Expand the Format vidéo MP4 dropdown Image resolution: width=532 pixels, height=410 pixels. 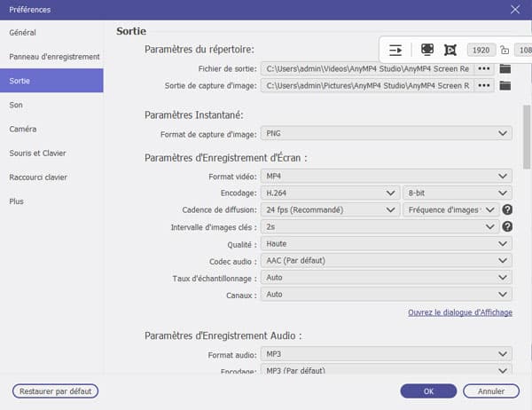pyautogui.click(x=387, y=176)
